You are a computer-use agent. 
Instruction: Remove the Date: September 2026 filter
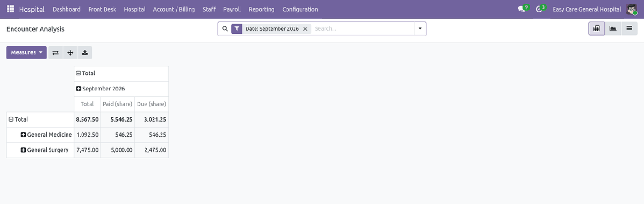pos(305,29)
